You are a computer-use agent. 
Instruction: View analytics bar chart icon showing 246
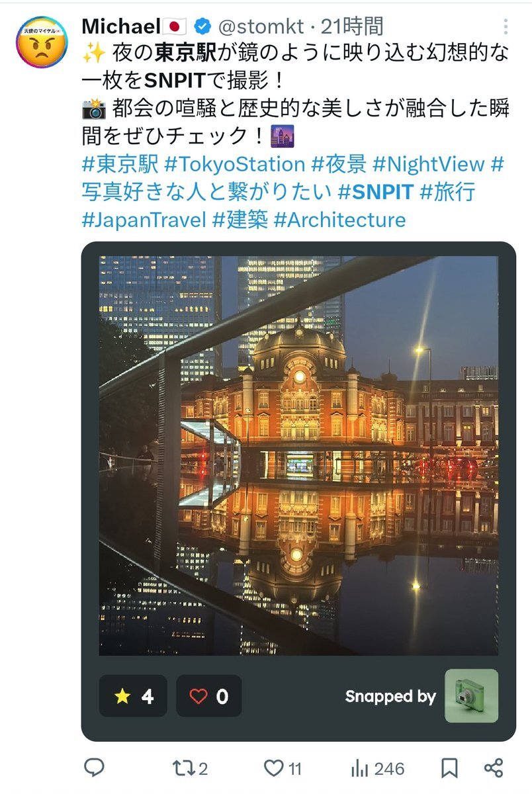(377, 768)
